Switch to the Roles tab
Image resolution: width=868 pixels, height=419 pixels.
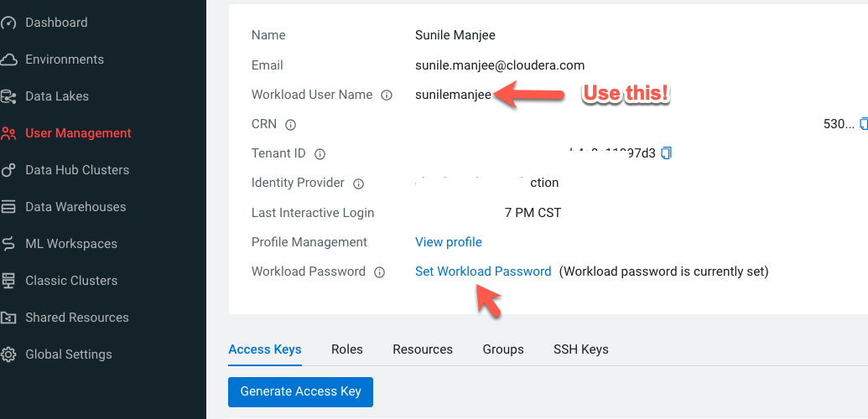tap(347, 349)
